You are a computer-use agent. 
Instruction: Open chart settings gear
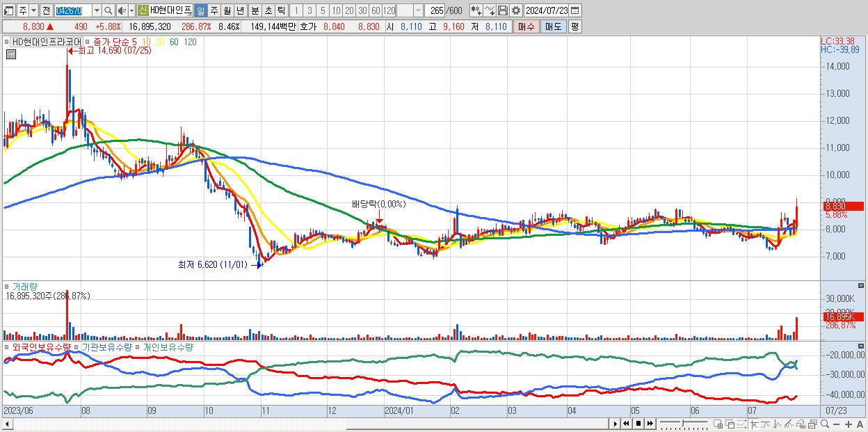coord(515,10)
